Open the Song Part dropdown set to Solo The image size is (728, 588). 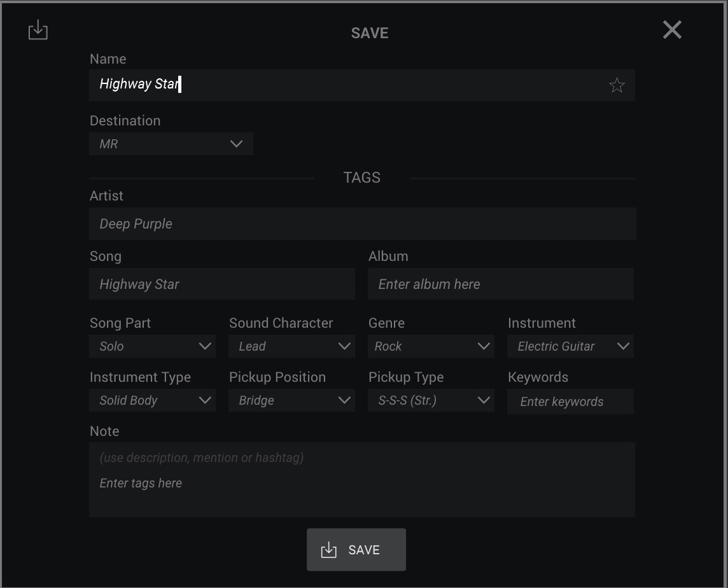pos(152,346)
